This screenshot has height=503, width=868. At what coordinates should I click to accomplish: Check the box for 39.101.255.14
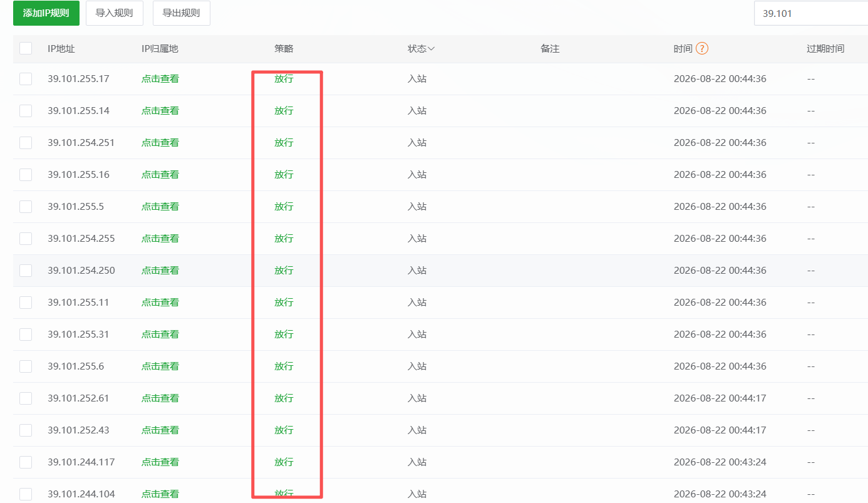(x=26, y=111)
